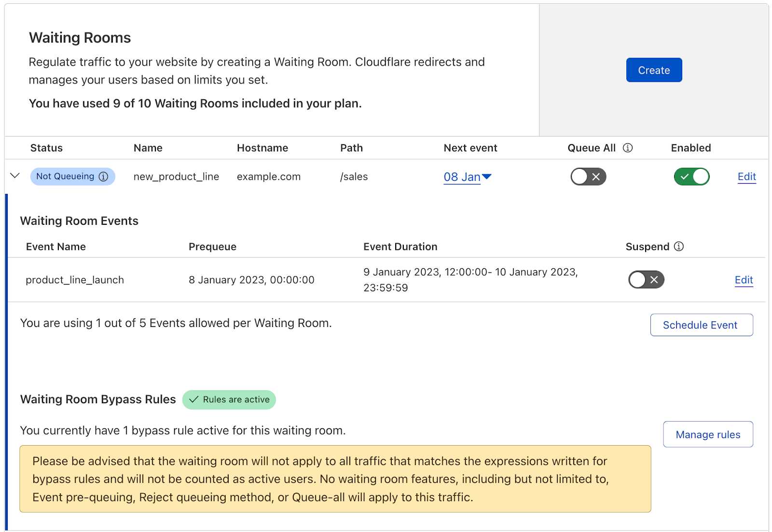The image size is (772, 532).
Task: Click the Schedule Event button
Action: [x=701, y=325]
